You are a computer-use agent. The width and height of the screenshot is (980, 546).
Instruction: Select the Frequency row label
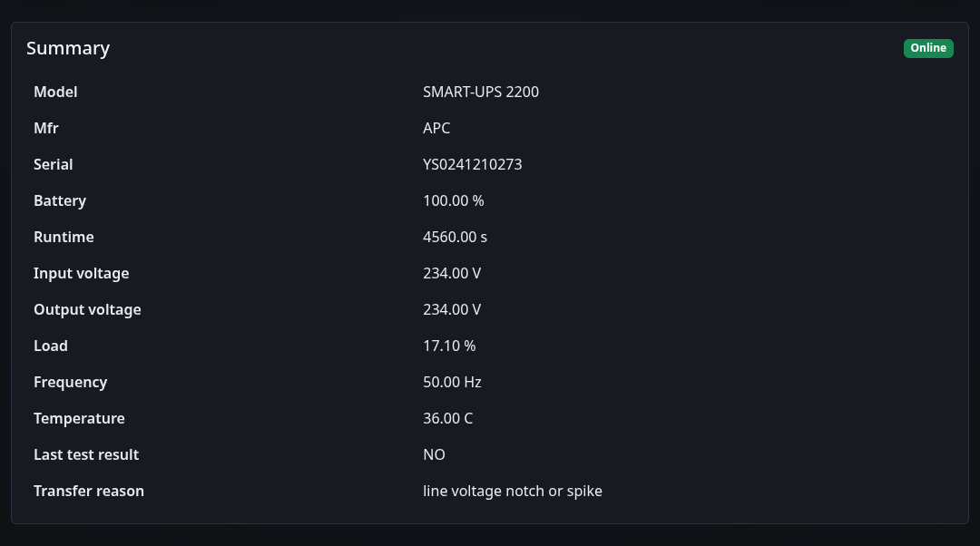click(71, 382)
